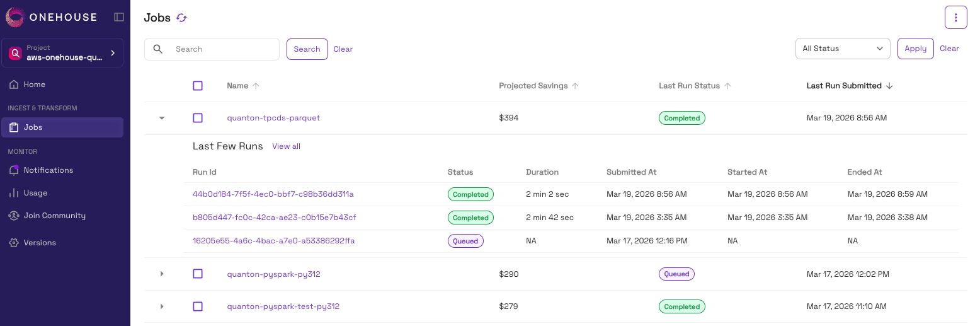Click the search magnifier icon
The image size is (980, 326).
(158, 49)
